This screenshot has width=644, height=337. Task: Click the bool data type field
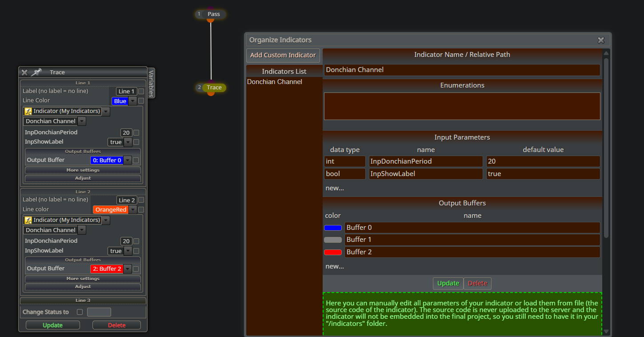coord(345,174)
